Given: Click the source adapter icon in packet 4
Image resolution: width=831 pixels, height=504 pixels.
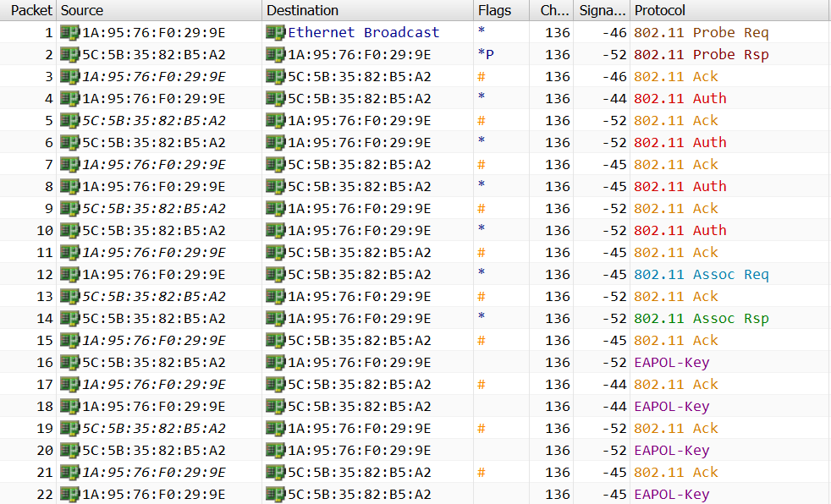Looking at the screenshot, I should (69, 99).
